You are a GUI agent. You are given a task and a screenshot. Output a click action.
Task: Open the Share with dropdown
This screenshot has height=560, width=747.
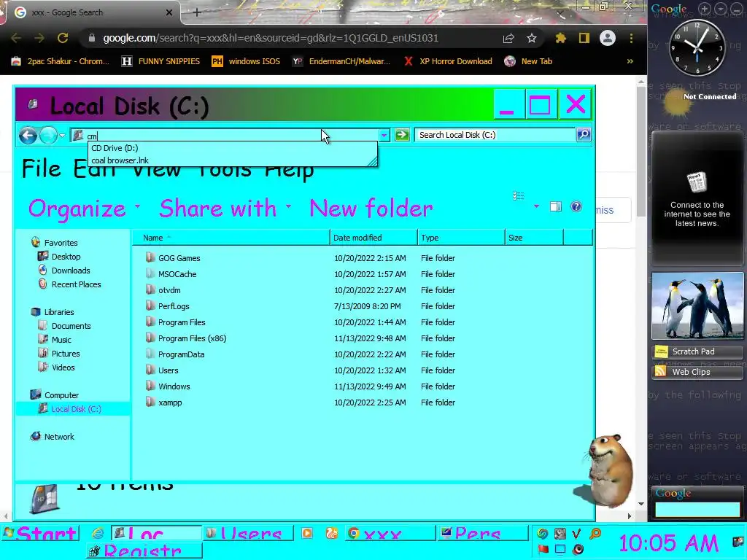click(x=225, y=209)
